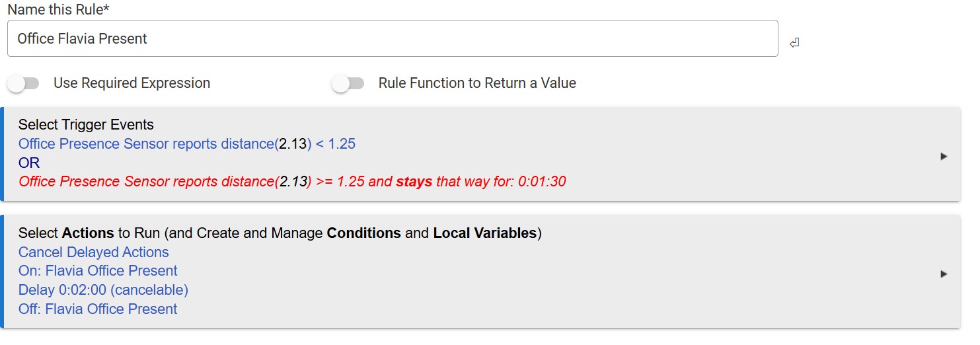Click the enter icon beside rule name
This screenshot has height=345, width=980.
click(x=794, y=43)
